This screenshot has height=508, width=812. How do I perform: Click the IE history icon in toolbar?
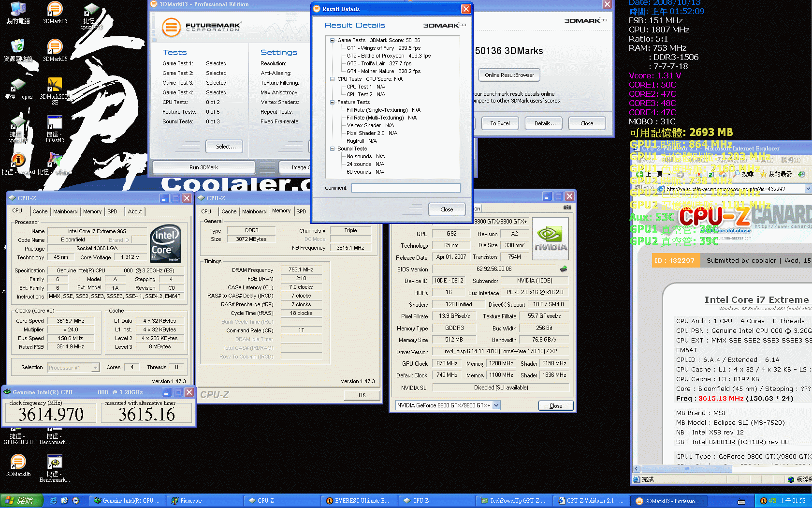pos(801,174)
